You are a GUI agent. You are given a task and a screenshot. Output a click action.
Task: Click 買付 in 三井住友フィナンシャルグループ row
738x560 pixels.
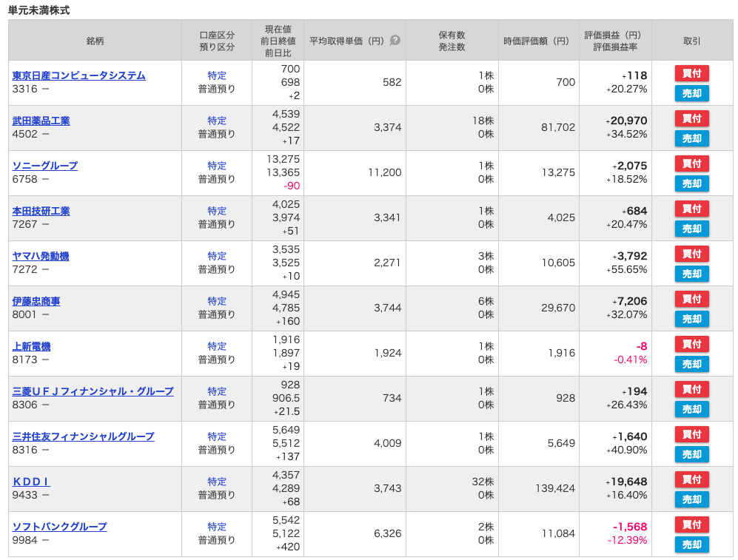point(692,434)
